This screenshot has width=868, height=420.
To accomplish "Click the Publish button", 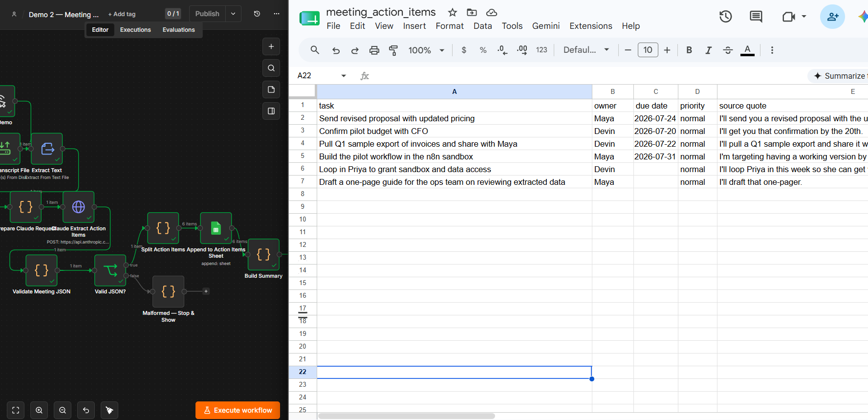I will click(207, 14).
